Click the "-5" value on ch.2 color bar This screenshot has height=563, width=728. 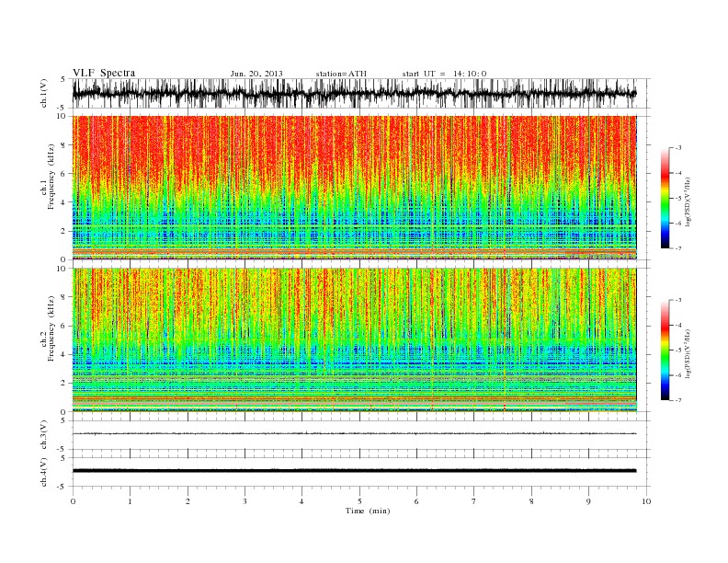[x=677, y=350]
